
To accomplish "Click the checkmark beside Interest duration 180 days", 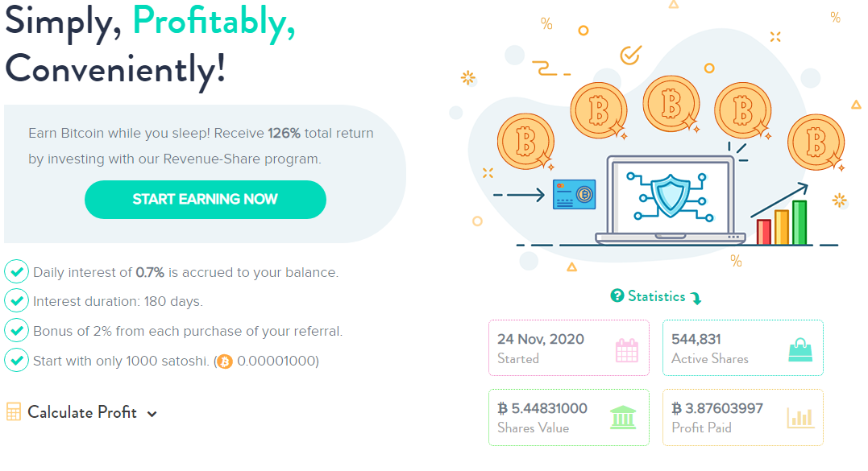I will tap(17, 301).
